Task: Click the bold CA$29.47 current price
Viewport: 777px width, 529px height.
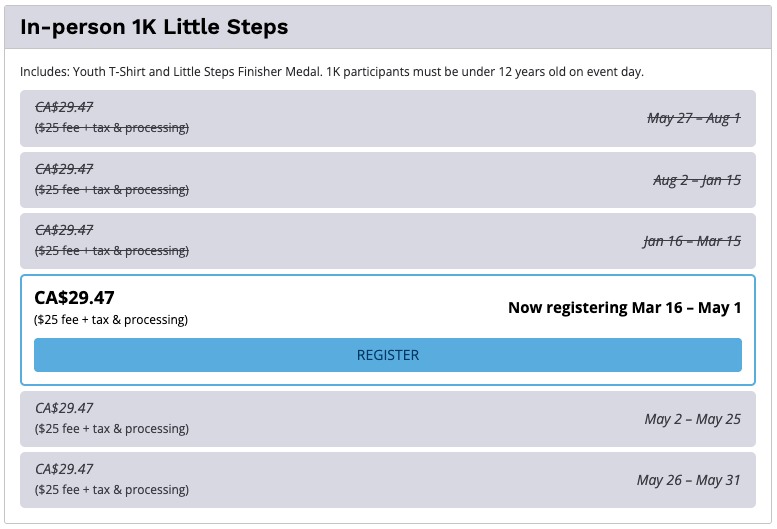Action: (75, 297)
